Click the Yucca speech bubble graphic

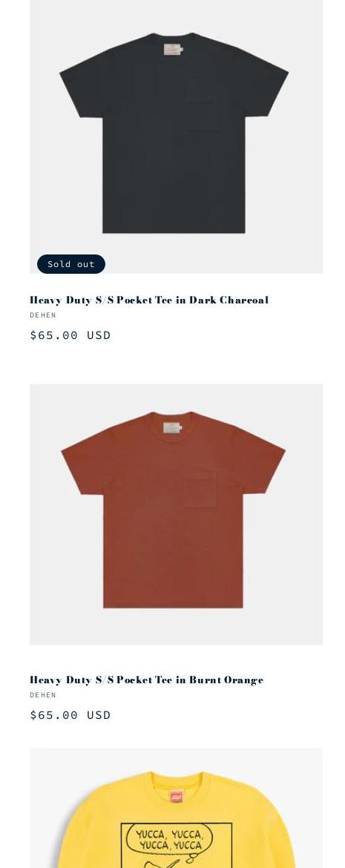[x=169, y=840]
